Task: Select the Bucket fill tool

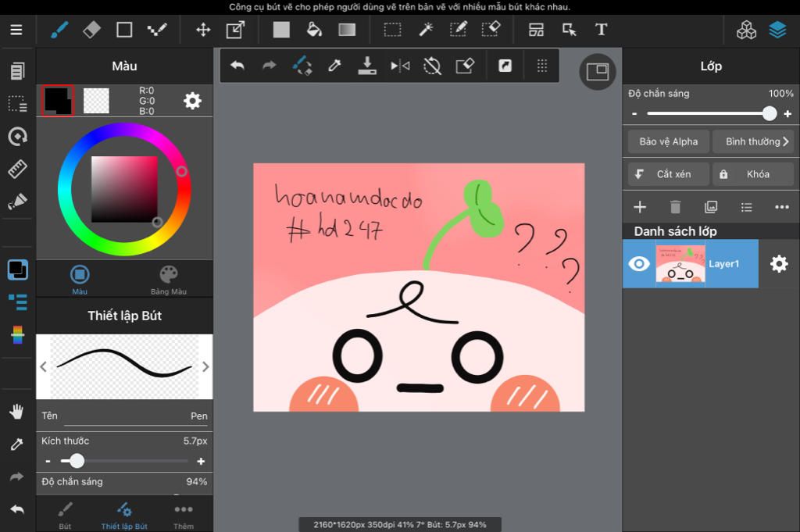Action: (314, 30)
